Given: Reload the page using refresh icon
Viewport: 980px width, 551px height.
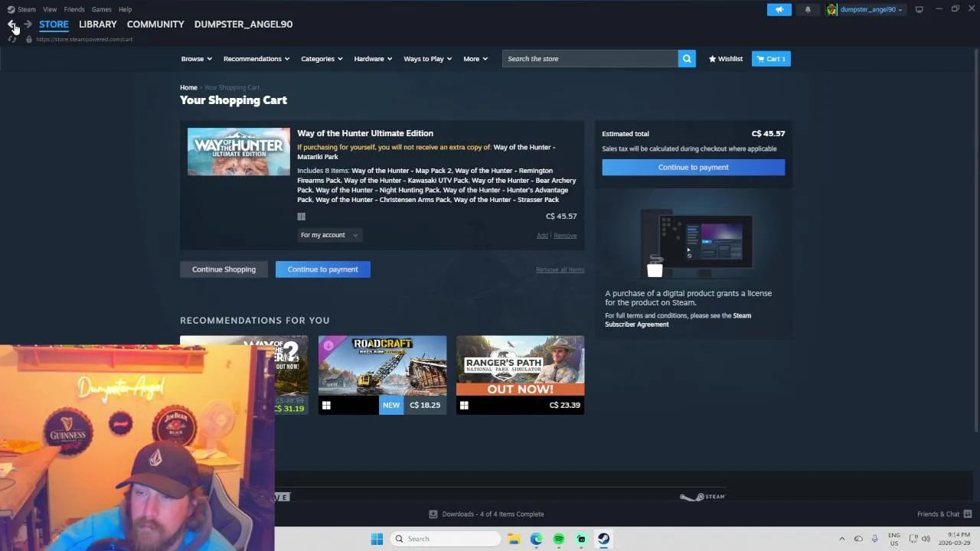Looking at the screenshot, I should pos(12,39).
